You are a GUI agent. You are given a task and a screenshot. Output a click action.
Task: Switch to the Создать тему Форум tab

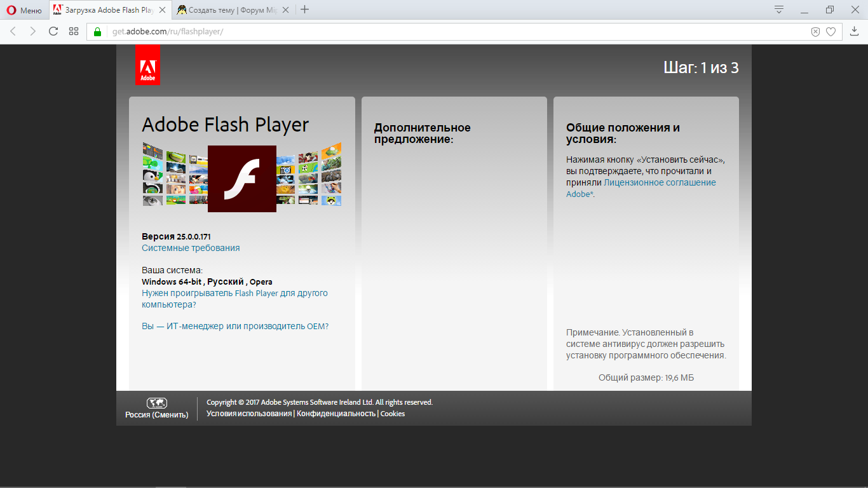coord(233,10)
